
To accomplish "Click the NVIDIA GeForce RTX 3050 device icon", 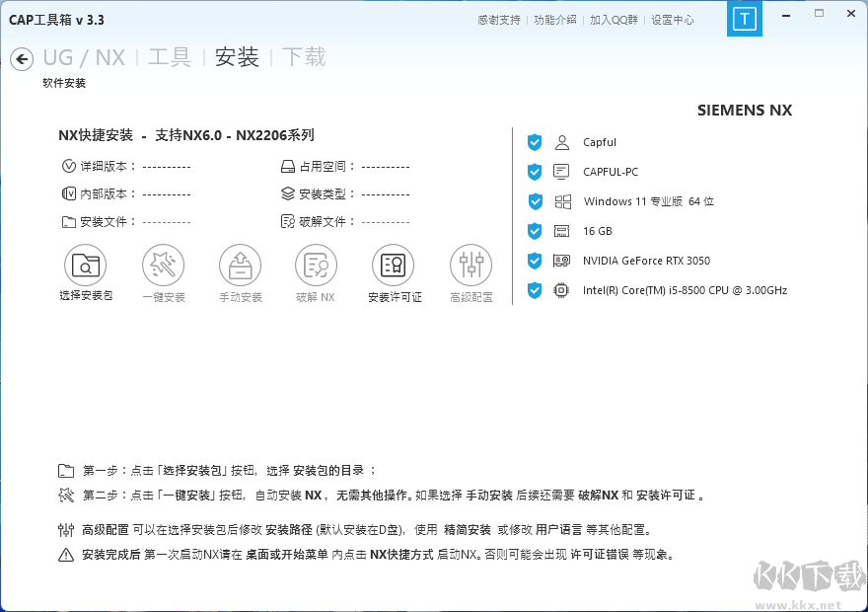I will tap(561, 261).
